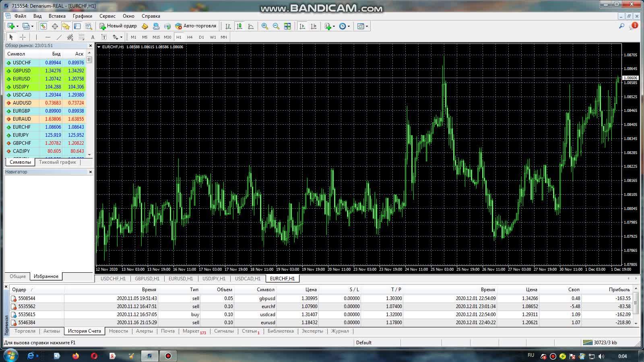
Task: Expand the Profiles dropdown arrow
Action: click(x=32, y=27)
